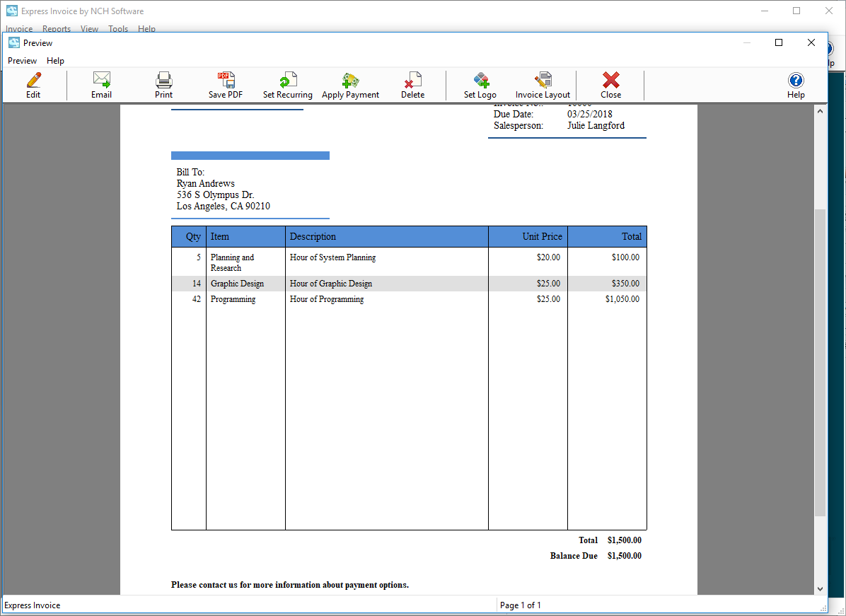Screen dimensions: 846x616
Task: Apply a payment to this invoice
Action: [350, 84]
